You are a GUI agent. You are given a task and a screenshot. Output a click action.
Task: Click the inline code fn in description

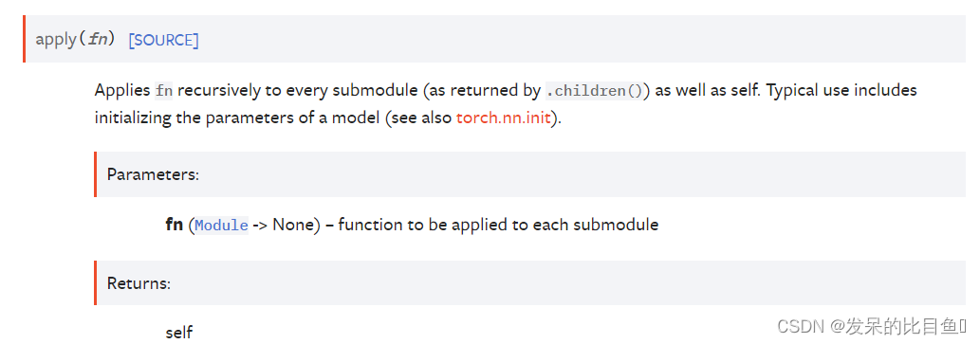pyautogui.click(x=164, y=91)
